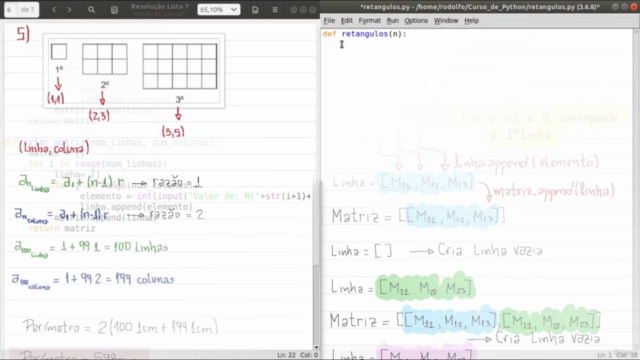Maximize the IDLE retangulos.py window

tap(625, 7)
